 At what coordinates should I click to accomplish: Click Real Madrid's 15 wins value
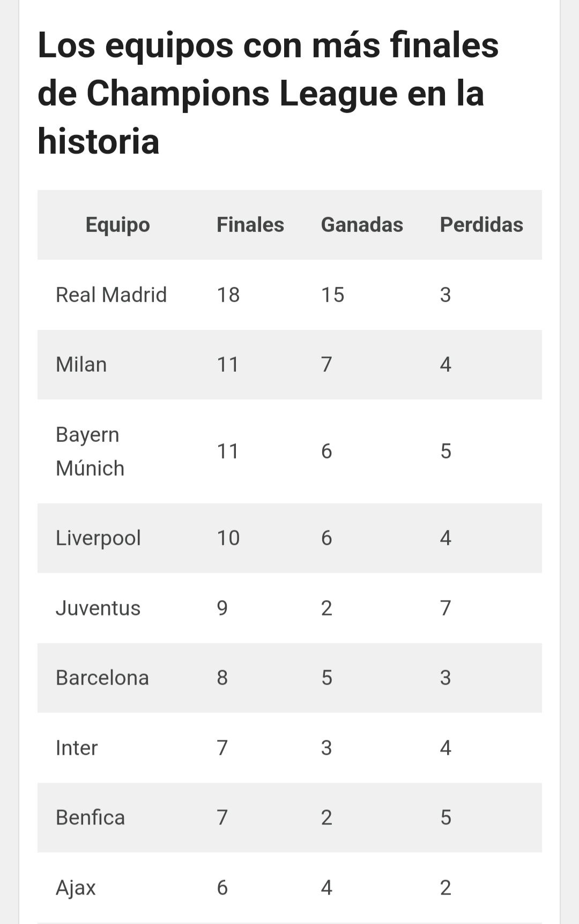pyautogui.click(x=332, y=295)
